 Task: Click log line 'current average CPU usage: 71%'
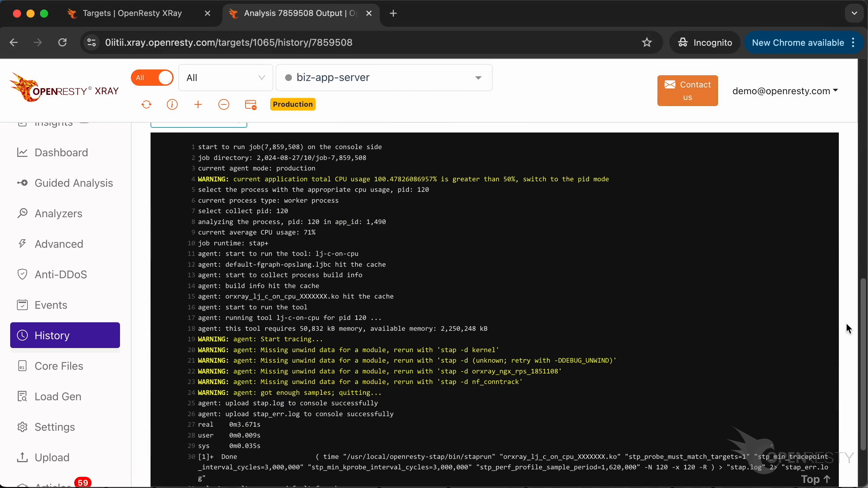pos(257,232)
